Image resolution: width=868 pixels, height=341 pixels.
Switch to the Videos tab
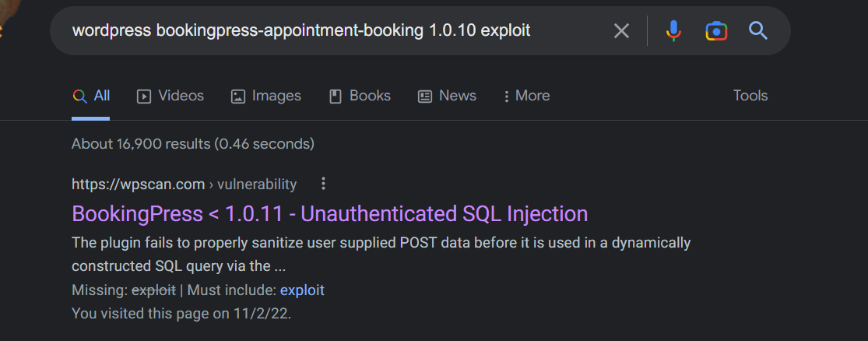(x=170, y=97)
